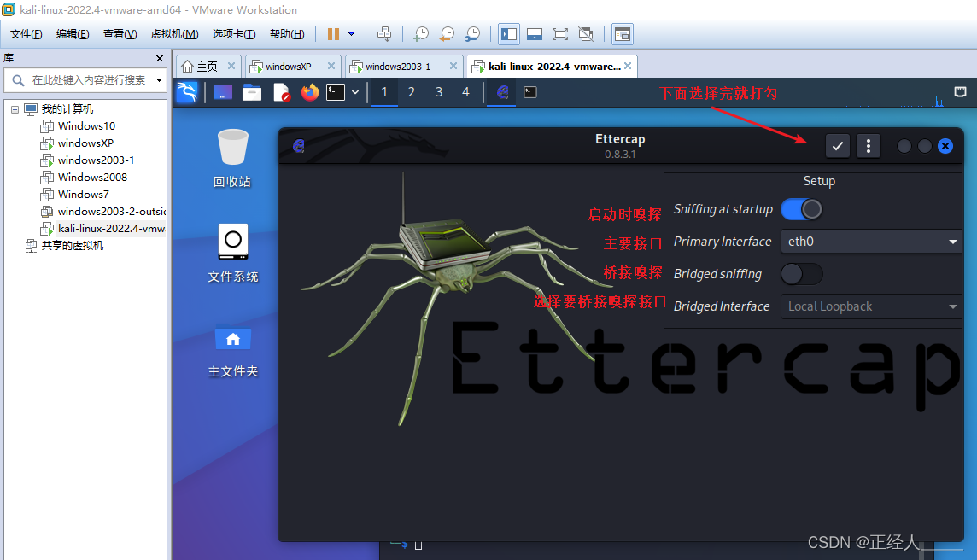
Task: Click the library search input field
Action: click(x=87, y=79)
